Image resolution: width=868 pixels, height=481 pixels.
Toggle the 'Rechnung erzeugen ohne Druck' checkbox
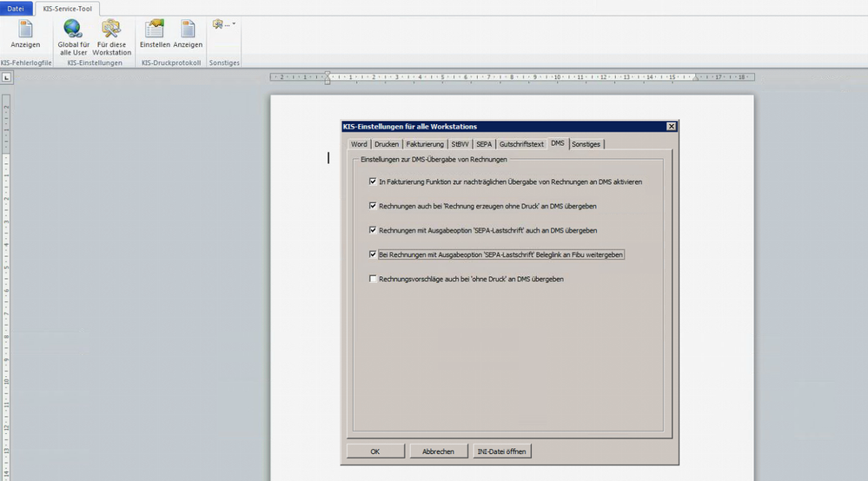[373, 207]
